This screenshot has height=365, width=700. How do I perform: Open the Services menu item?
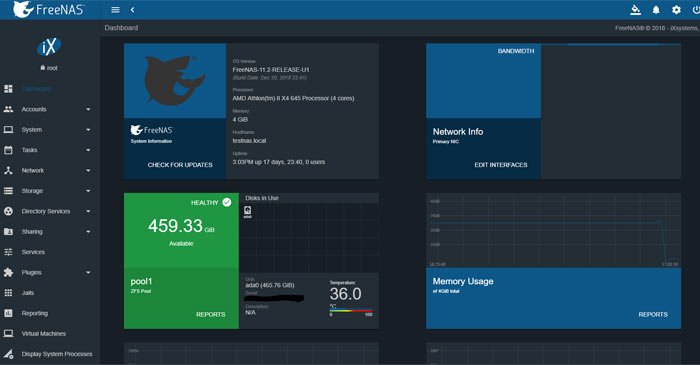(33, 252)
